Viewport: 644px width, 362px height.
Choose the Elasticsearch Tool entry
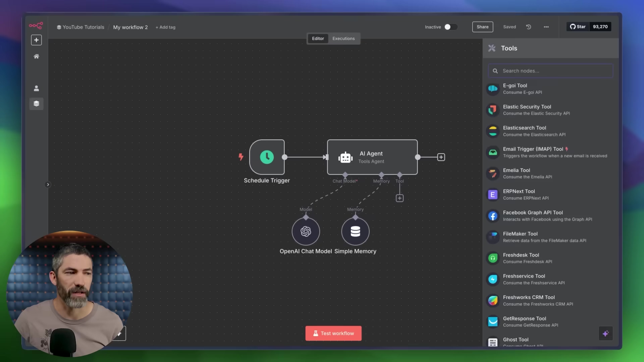[550, 131]
